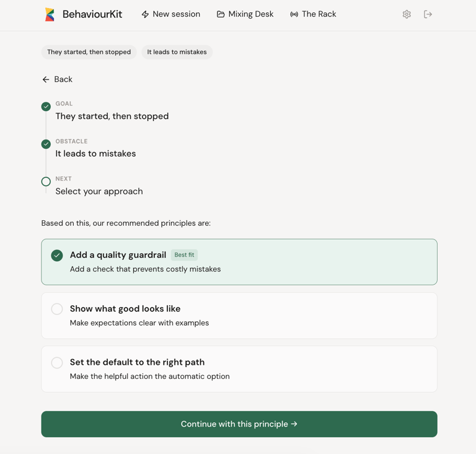
Task: Click the 'It leads to mistakes' chip
Action: click(x=177, y=52)
